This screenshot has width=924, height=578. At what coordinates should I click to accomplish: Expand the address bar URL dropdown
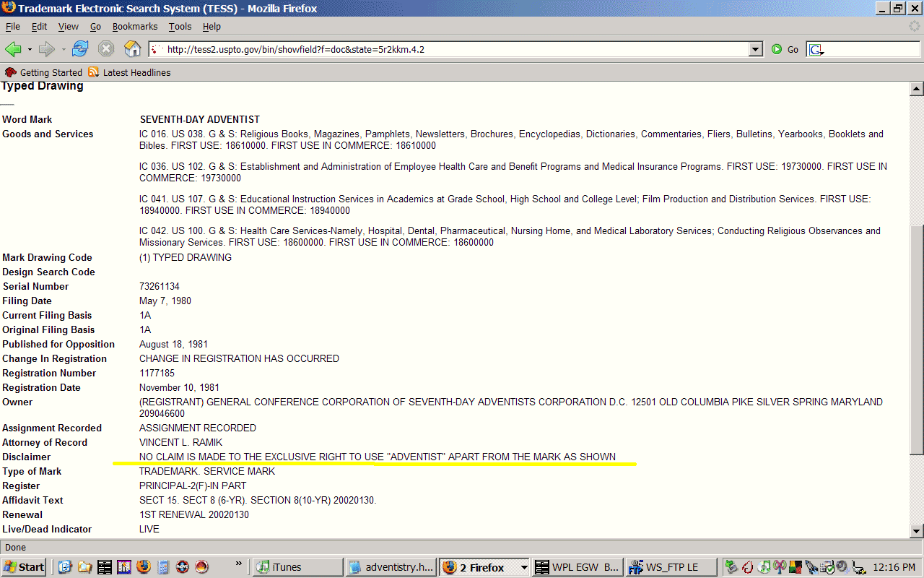[x=756, y=49]
